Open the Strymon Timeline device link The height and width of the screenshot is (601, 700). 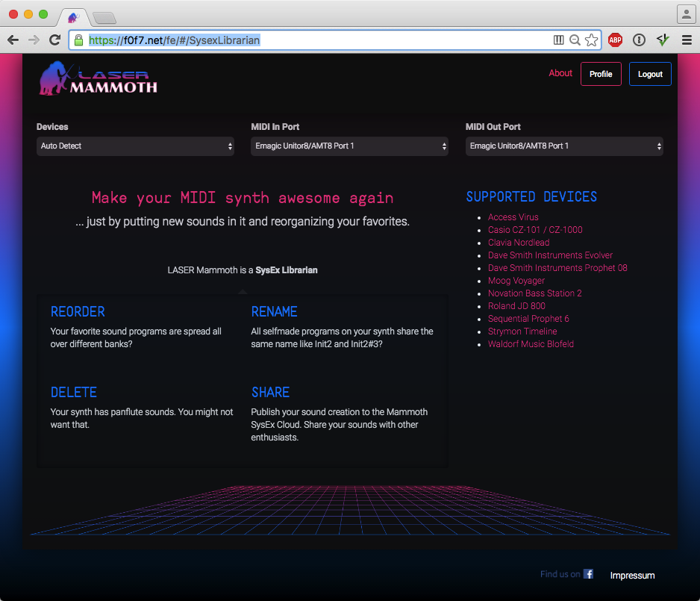(x=522, y=331)
